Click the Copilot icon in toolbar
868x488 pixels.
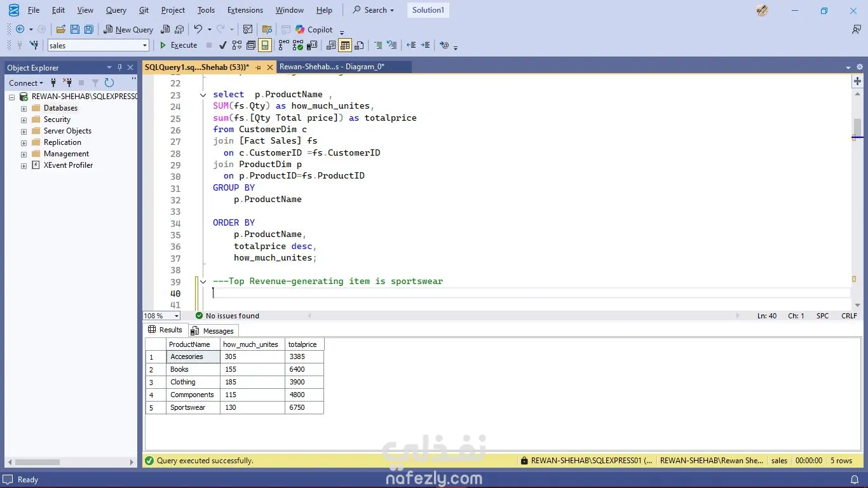click(x=300, y=29)
